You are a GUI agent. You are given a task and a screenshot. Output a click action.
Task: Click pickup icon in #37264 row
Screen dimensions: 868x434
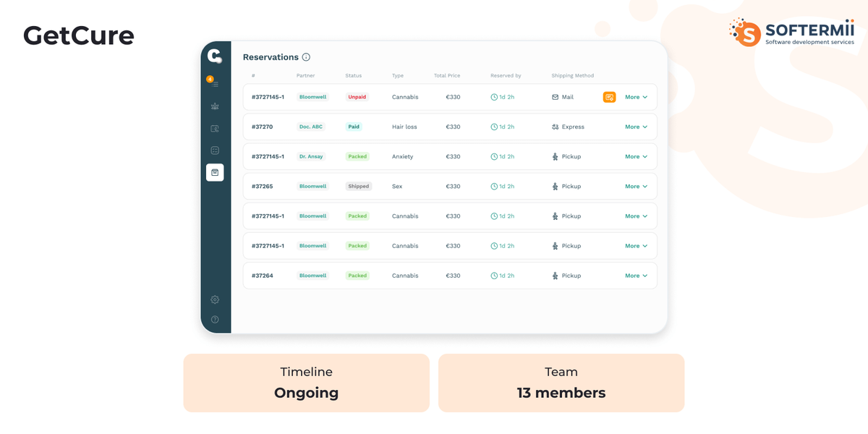tap(556, 276)
